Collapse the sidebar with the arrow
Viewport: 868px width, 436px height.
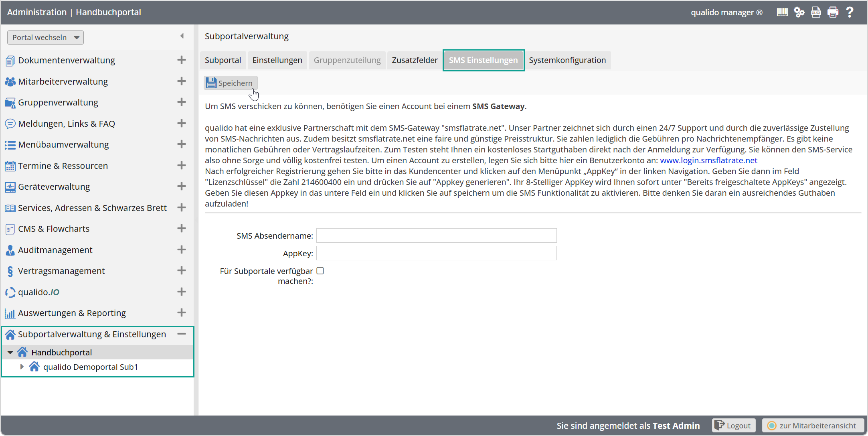pyautogui.click(x=182, y=36)
